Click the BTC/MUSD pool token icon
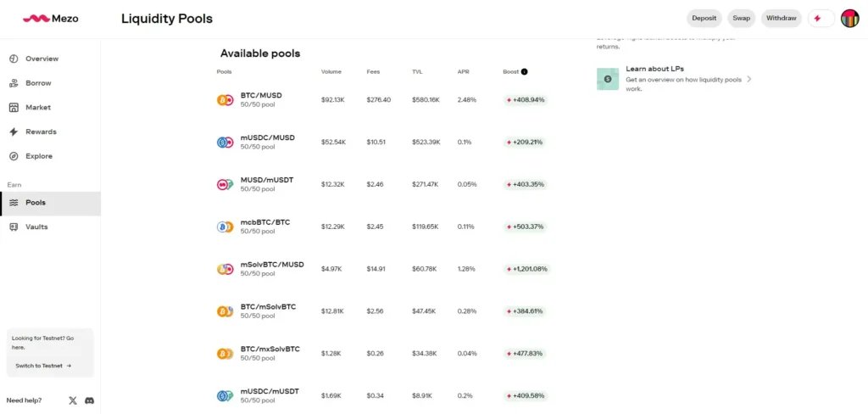 [x=225, y=100]
